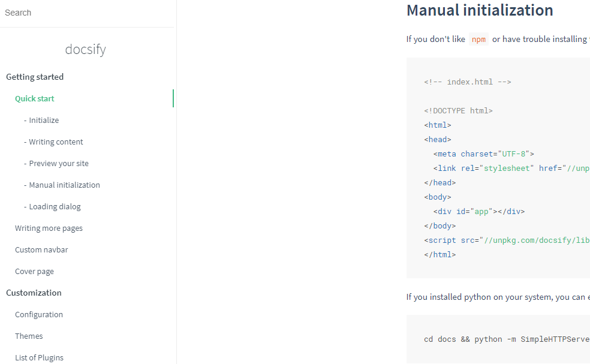
Task: Open the Writing more pages page
Action: 49,228
